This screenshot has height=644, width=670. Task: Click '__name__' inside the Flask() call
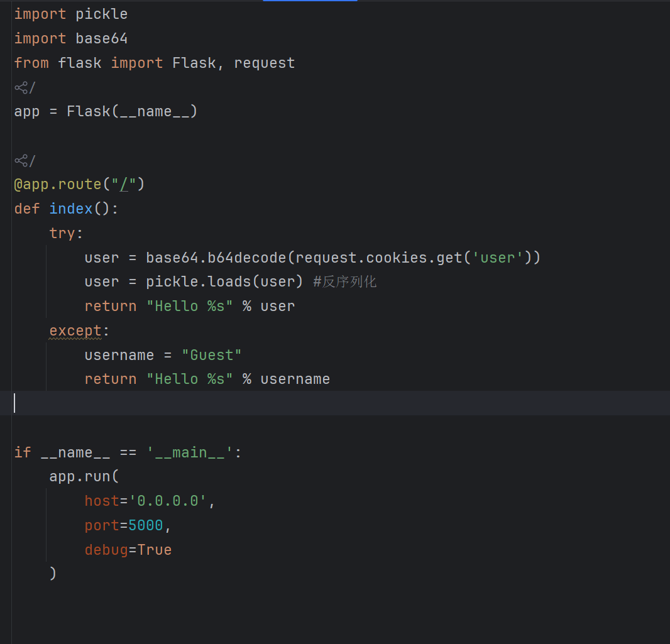pyautogui.click(x=154, y=111)
